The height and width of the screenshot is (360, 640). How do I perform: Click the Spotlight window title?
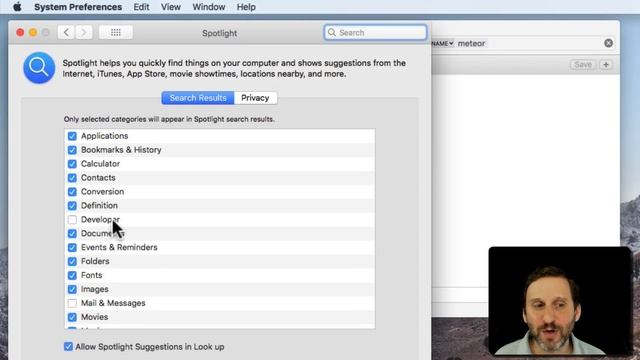pos(220,33)
